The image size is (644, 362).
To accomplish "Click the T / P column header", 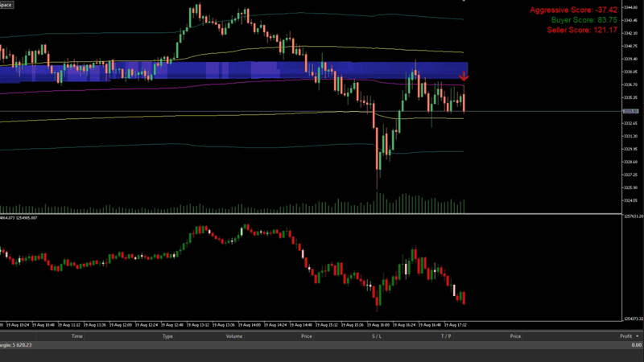I will (446, 336).
